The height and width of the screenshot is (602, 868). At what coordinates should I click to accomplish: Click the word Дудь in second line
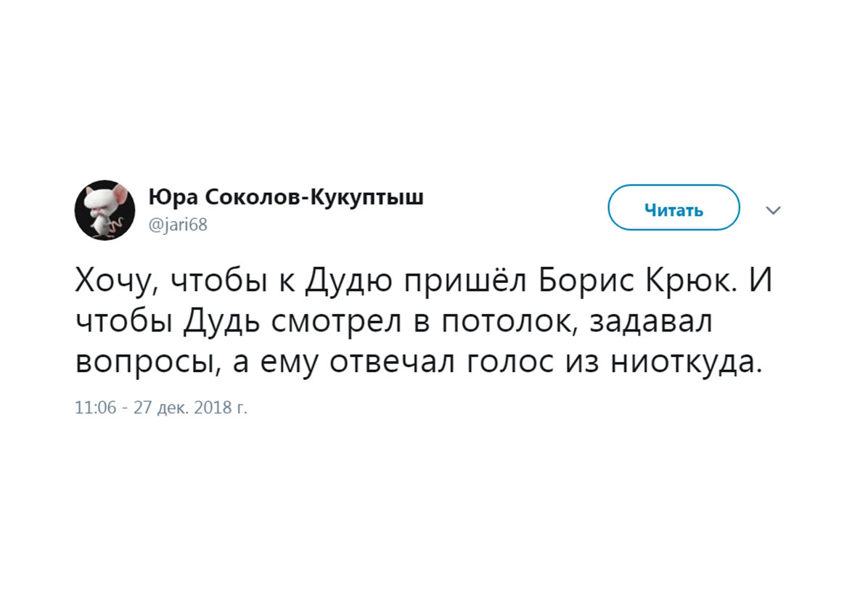[x=221, y=322]
